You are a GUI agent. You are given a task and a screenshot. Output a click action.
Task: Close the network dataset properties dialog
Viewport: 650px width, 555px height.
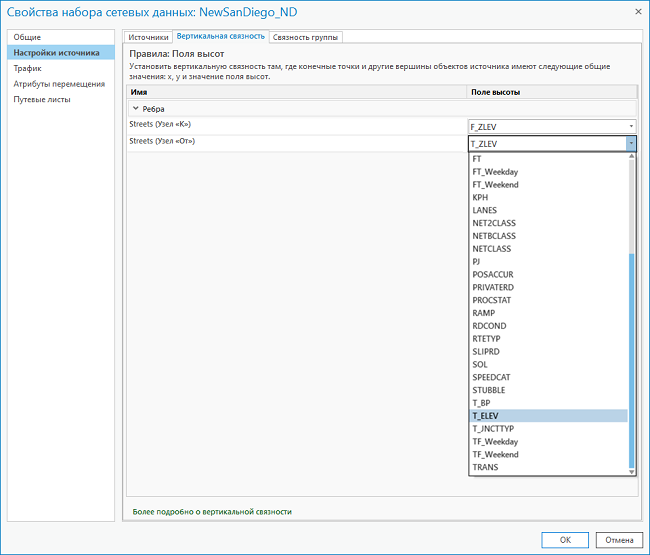pyautogui.click(x=636, y=11)
